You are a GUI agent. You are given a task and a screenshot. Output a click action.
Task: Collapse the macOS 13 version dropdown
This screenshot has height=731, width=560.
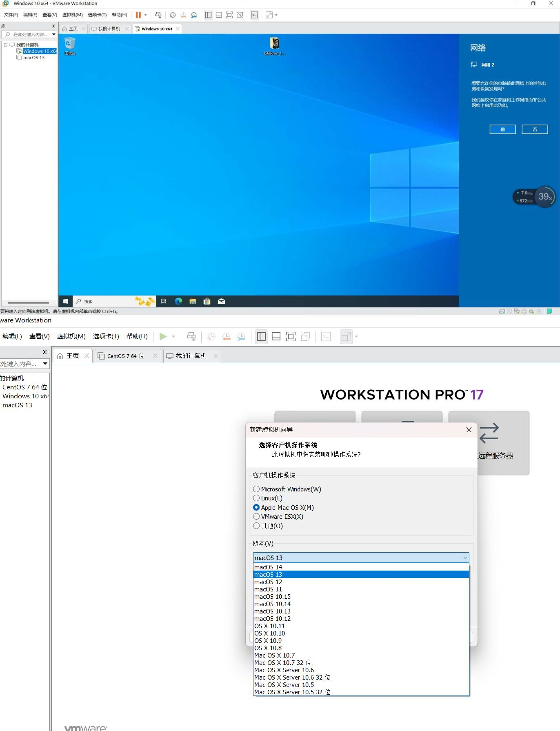(x=464, y=558)
